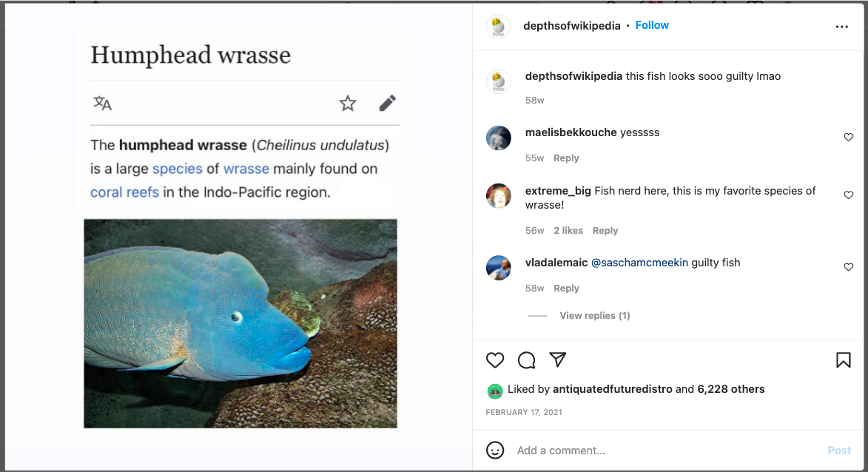Open comments via the speech bubble icon
The height and width of the screenshot is (472, 868).
tap(526, 360)
